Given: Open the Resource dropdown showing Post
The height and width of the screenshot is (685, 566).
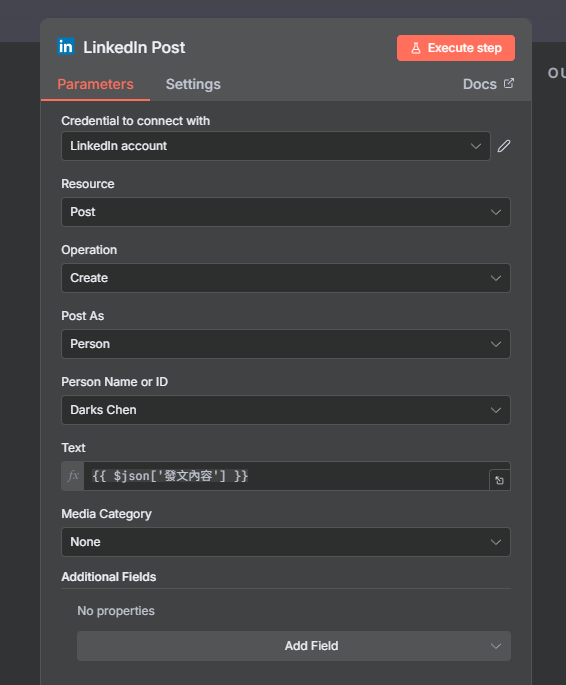Looking at the screenshot, I should coord(286,212).
